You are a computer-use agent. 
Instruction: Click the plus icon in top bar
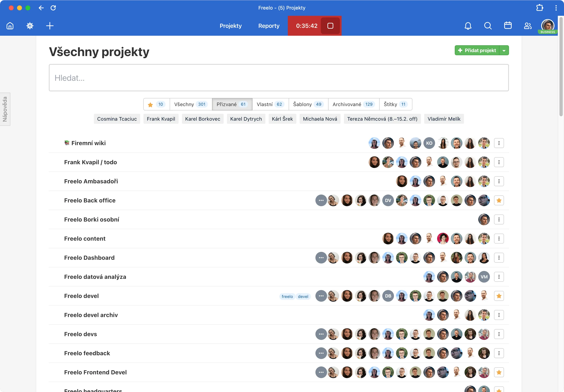coord(50,26)
